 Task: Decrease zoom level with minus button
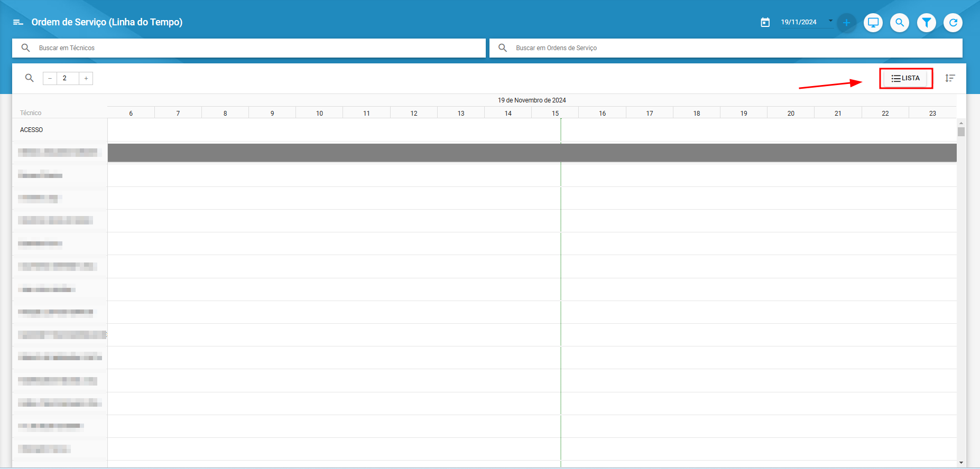click(x=50, y=78)
